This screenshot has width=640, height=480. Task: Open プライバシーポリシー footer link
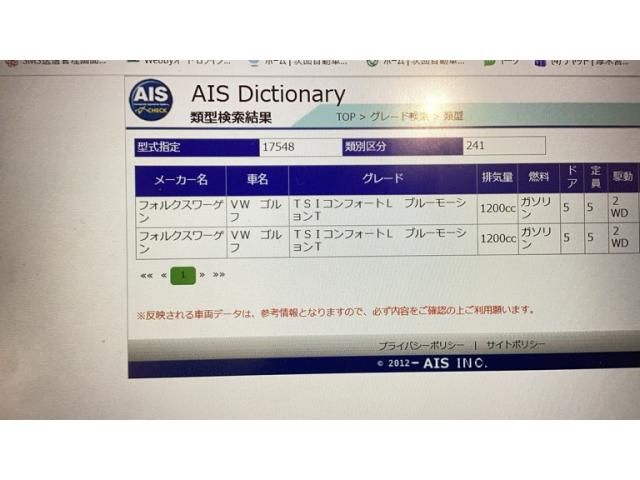[x=421, y=346]
